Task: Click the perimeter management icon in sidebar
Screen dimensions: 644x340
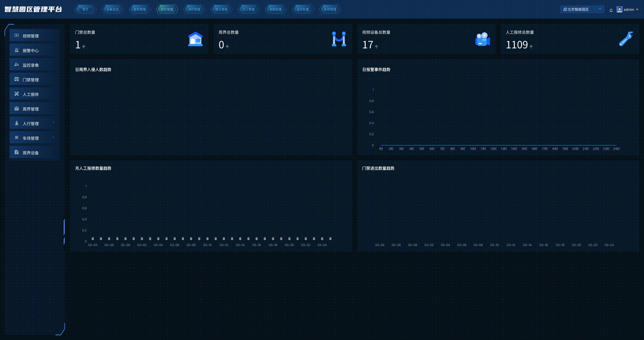Action: pos(17,109)
